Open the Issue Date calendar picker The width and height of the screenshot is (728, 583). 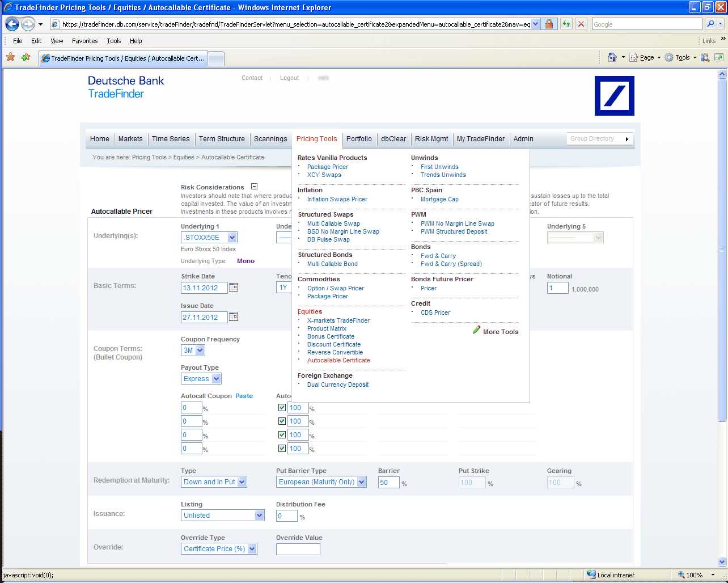(233, 317)
